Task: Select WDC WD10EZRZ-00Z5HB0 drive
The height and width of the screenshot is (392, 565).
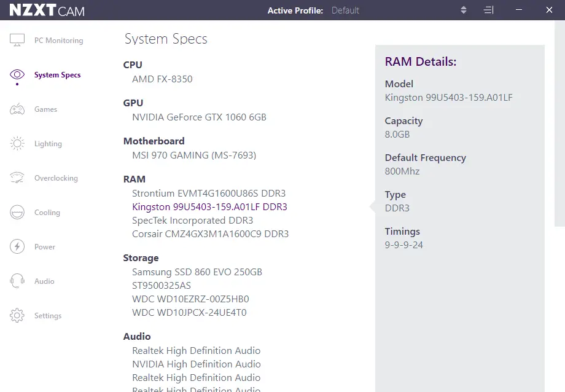Action: (x=190, y=299)
